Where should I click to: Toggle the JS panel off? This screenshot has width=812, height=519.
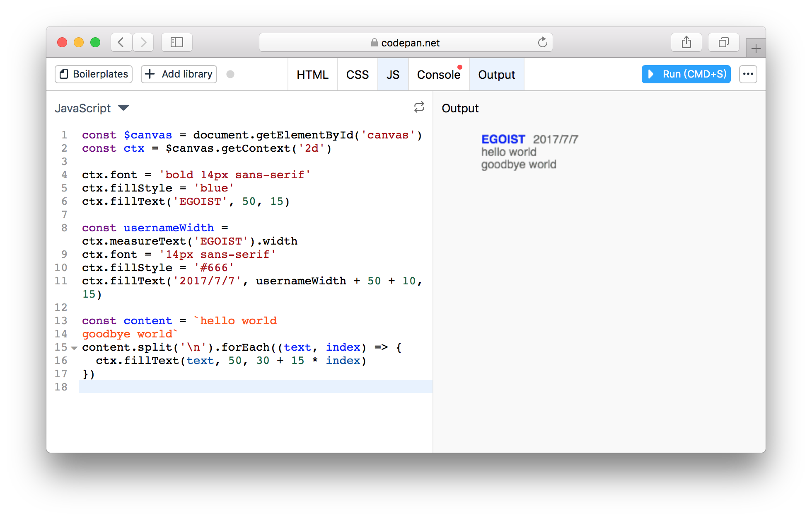pos(393,75)
